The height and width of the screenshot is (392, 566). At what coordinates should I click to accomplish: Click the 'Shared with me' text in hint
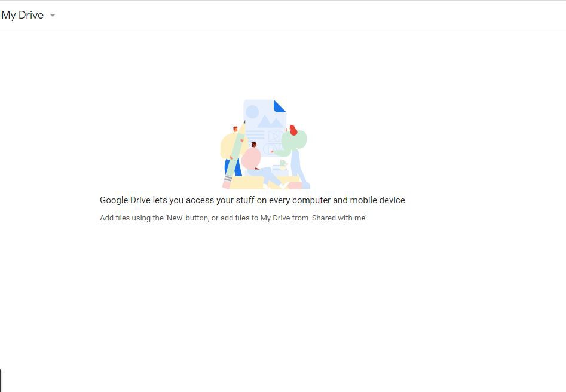(338, 218)
